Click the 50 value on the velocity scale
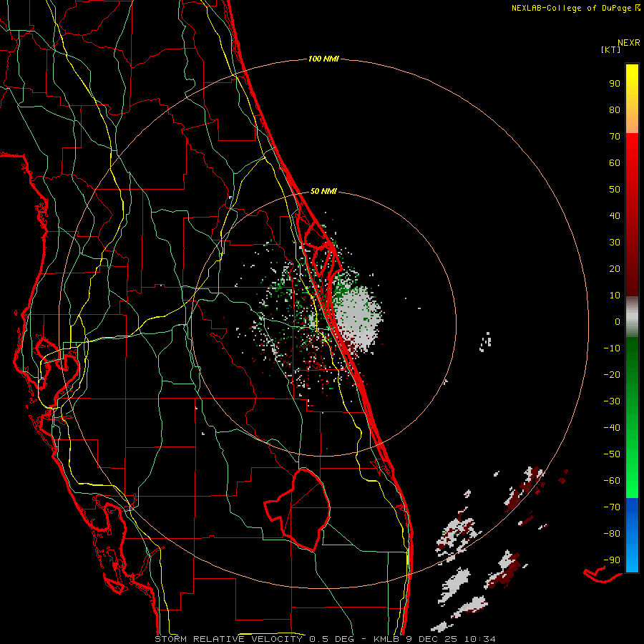 [615, 190]
